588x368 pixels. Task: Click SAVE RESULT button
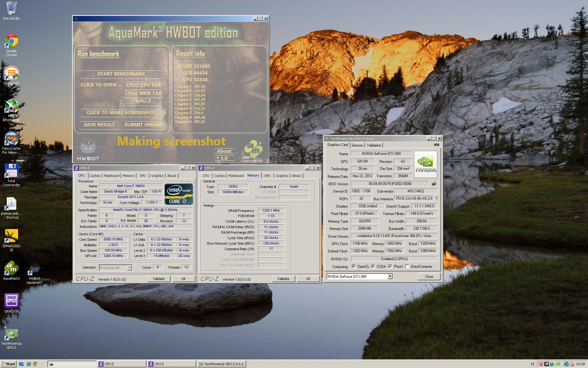[99, 125]
